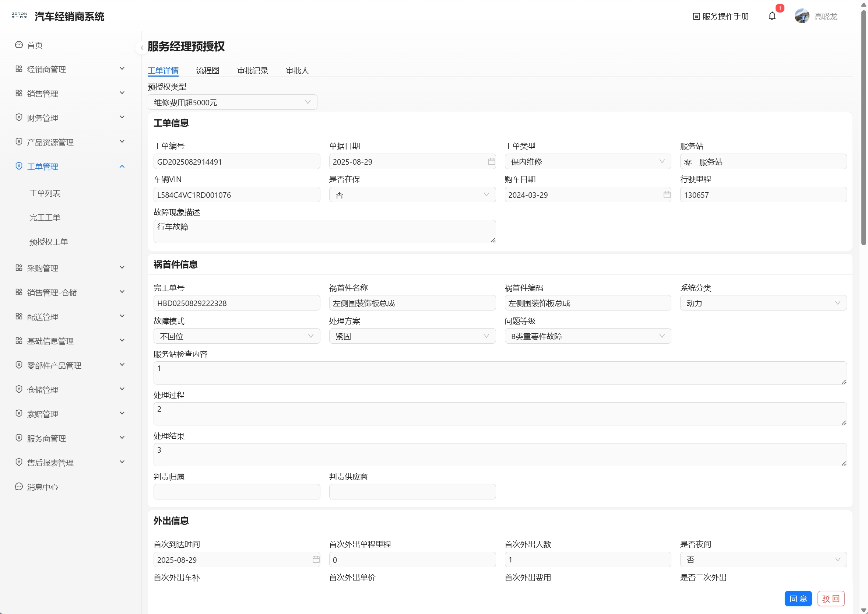Click the 处理结果 text area

[x=500, y=455]
